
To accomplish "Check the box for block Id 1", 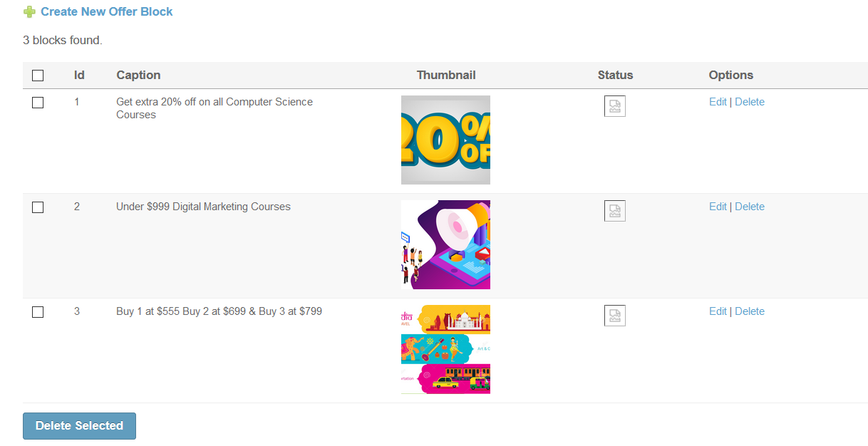I will click(38, 103).
